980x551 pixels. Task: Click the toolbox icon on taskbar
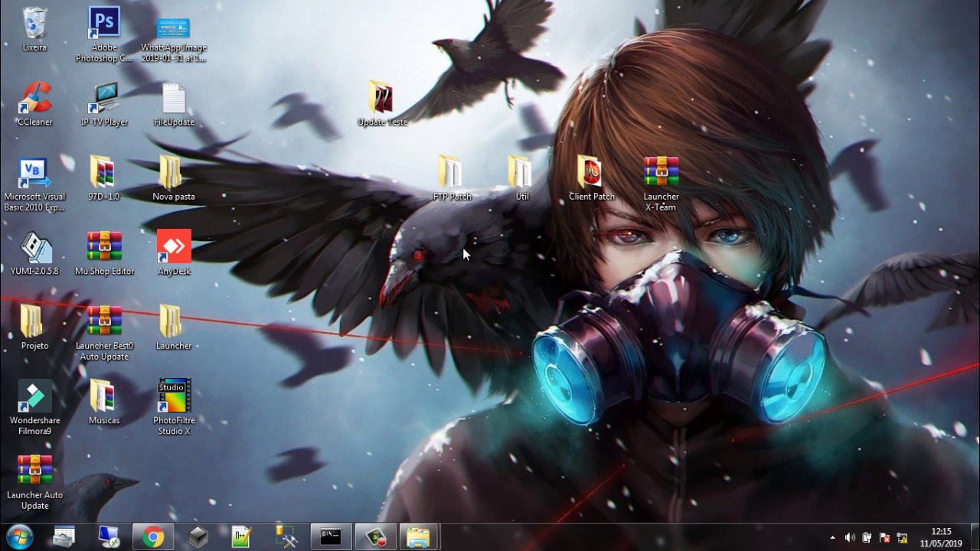click(x=64, y=537)
